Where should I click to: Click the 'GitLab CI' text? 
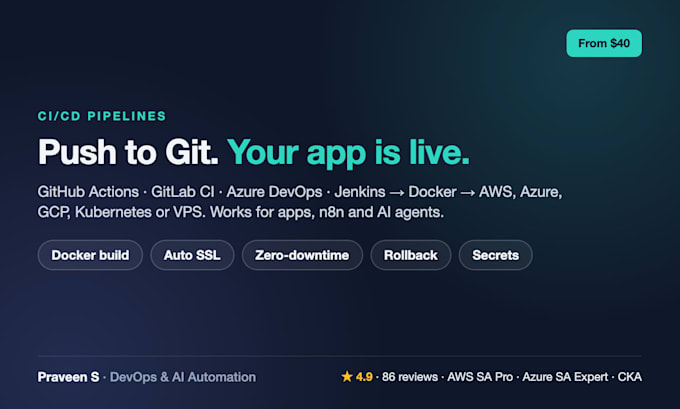(x=183, y=192)
